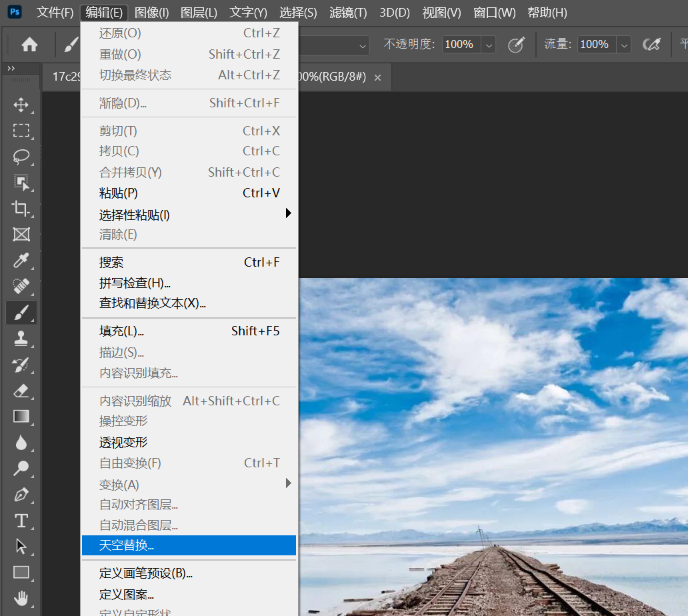Select the Gradient tool
The image size is (688, 616).
tap(21, 417)
